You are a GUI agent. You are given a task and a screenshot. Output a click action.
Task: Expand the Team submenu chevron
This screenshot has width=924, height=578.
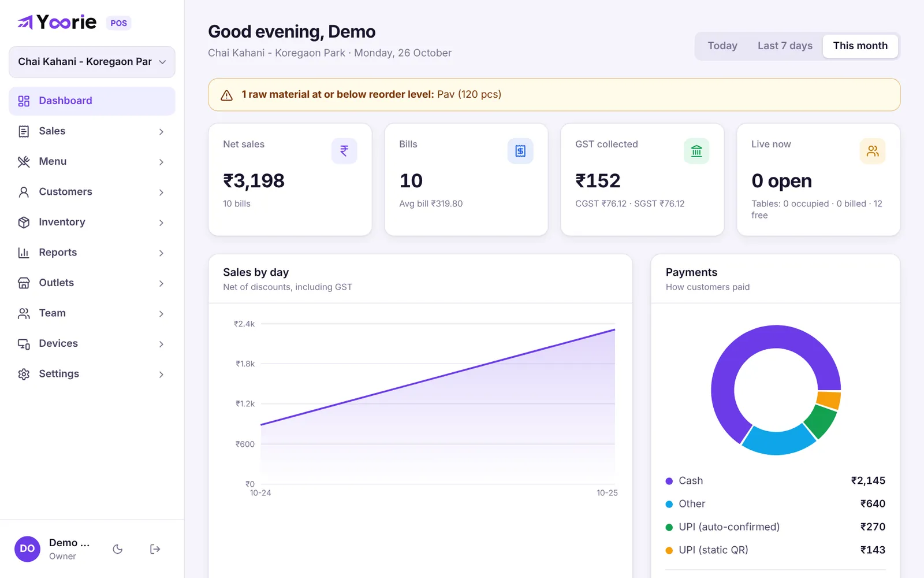pos(161,314)
